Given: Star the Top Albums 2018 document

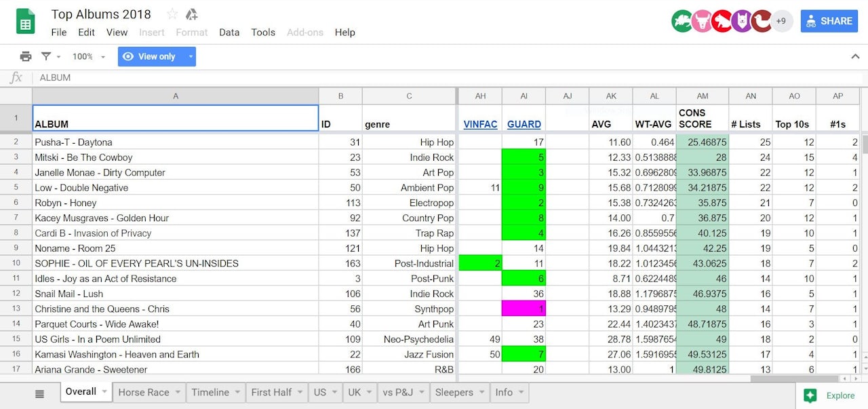Looking at the screenshot, I should pyautogui.click(x=172, y=14).
